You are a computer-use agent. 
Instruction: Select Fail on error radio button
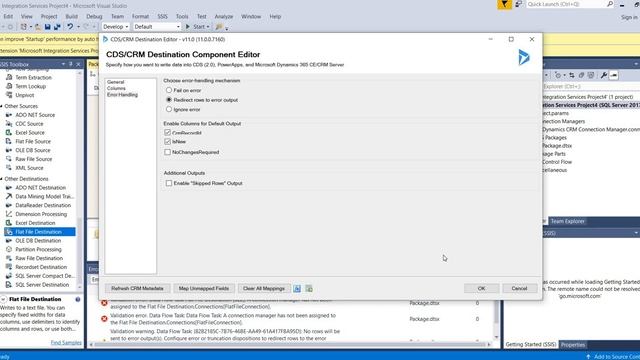pyautogui.click(x=169, y=90)
